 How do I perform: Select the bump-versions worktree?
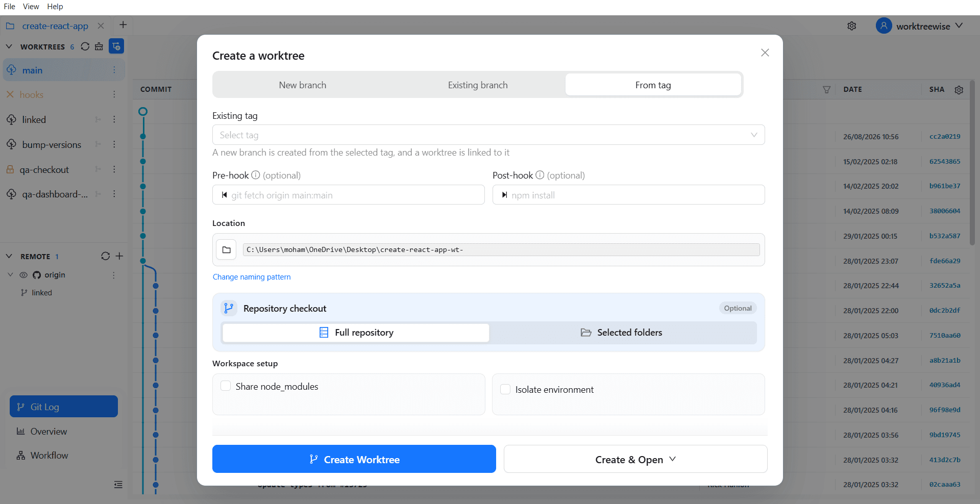(x=52, y=144)
